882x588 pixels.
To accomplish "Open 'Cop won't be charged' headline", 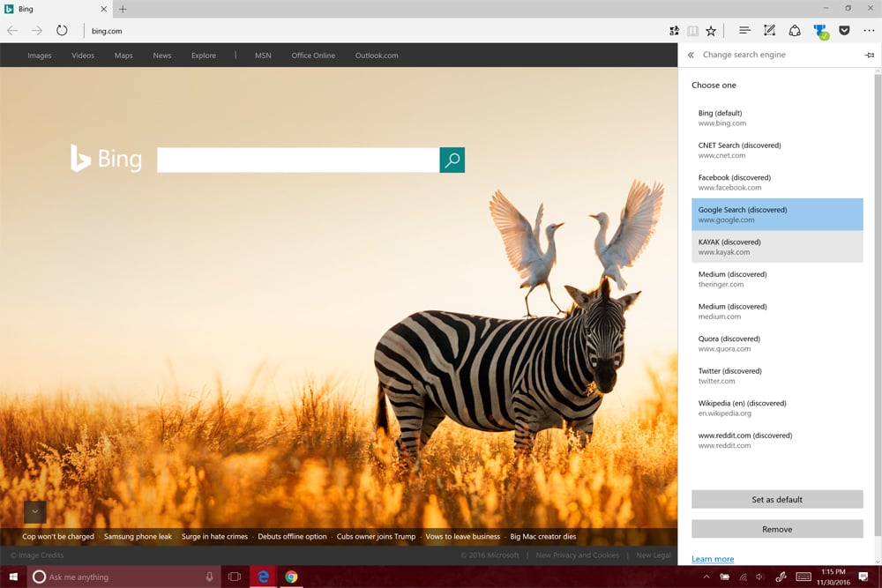I will coord(58,536).
